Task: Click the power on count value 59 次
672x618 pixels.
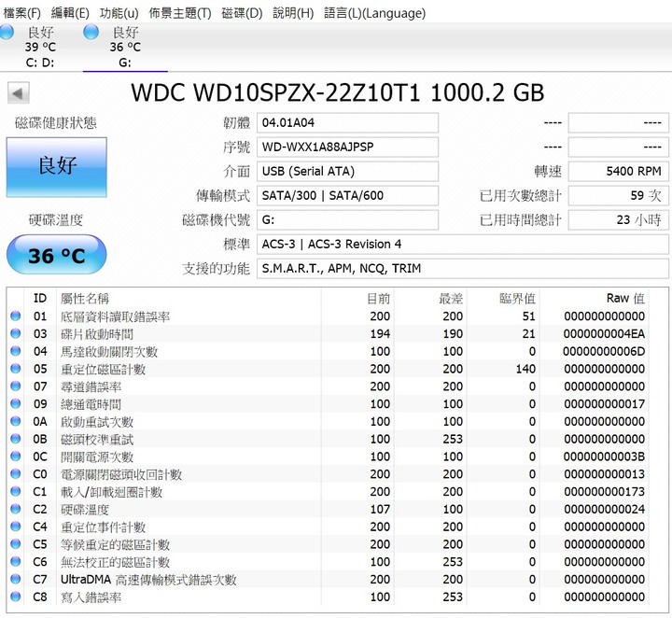Action: pyautogui.click(x=619, y=196)
